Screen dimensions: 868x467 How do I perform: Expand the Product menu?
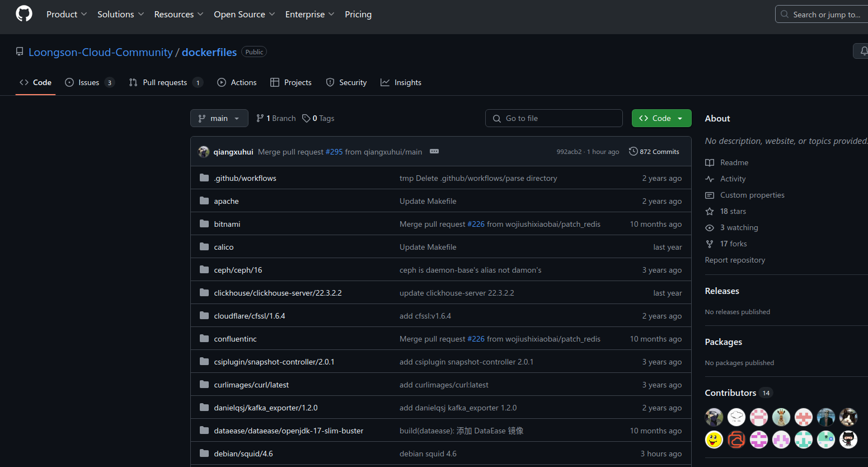(67, 14)
